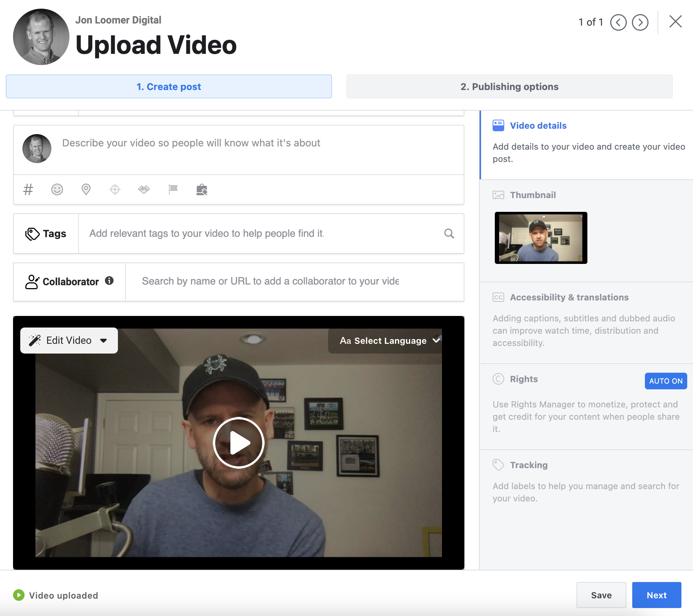The image size is (693, 616).
Task: Click the Tracking tag icon
Action: (498, 465)
